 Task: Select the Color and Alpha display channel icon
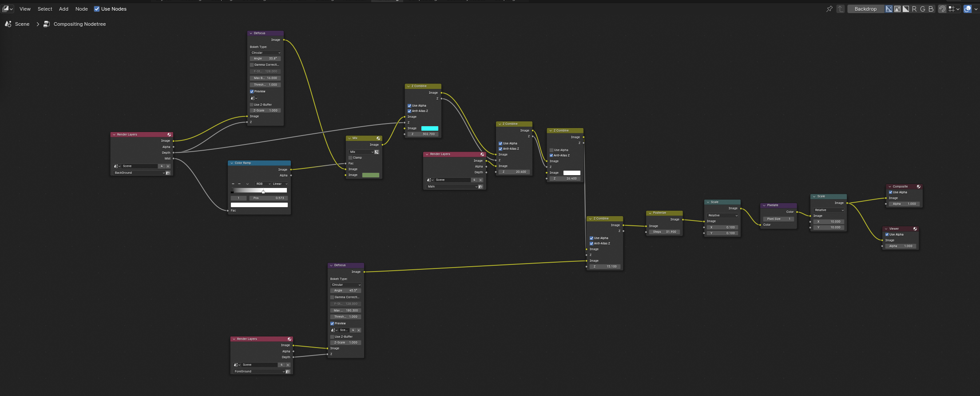[889, 9]
